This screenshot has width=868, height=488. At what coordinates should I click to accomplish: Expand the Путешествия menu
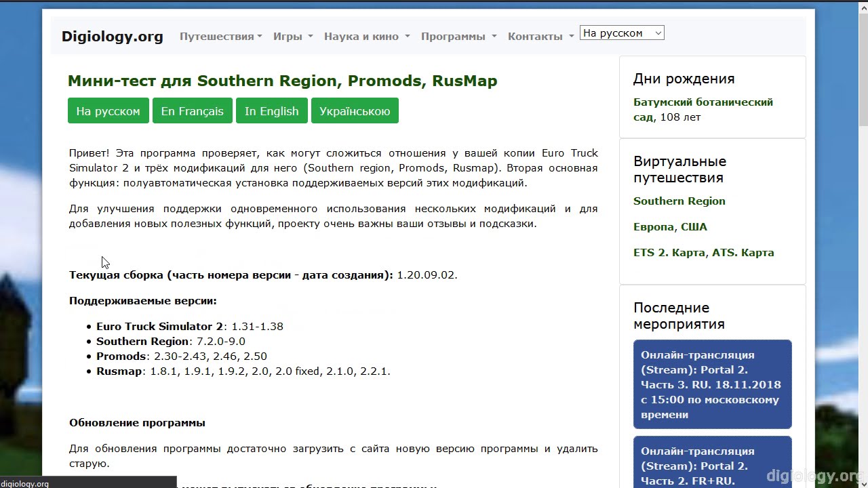pos(220,37)
